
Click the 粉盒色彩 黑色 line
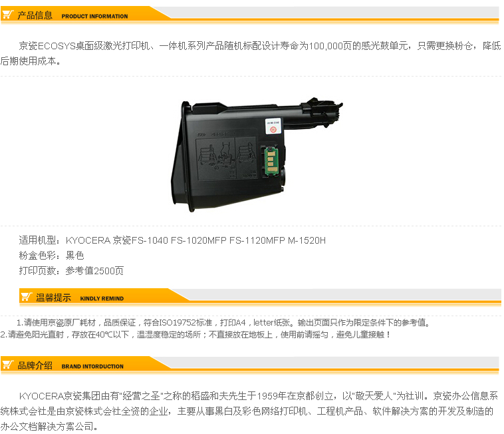[x=51, y=256]
